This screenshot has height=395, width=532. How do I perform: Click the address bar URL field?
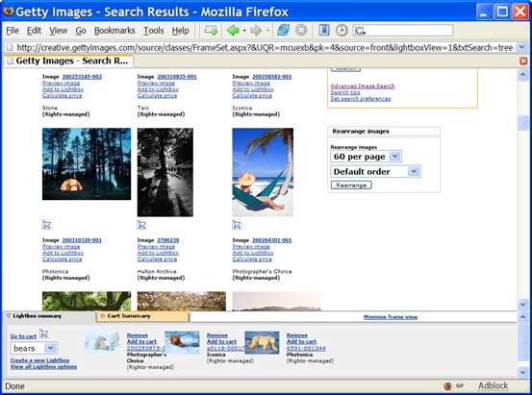pos(265,47)
